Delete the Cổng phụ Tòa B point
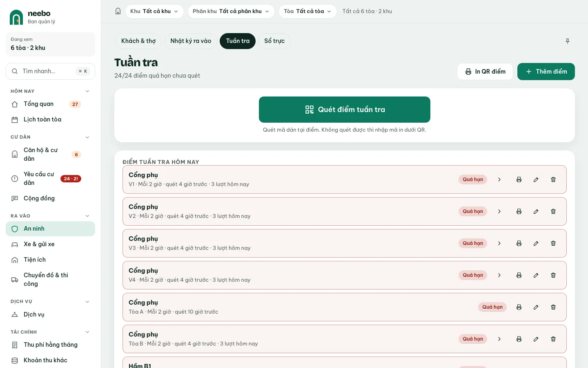588x368 pixels. pyautogui.click(x=553, y=339)
